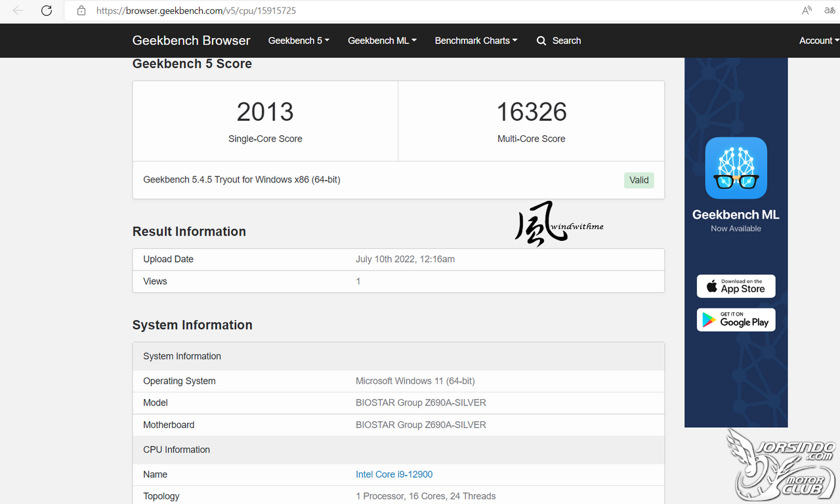840x504 pixels.
Task: Open Read Aloud icon in address bar
Action: click(x=807, y=10)
